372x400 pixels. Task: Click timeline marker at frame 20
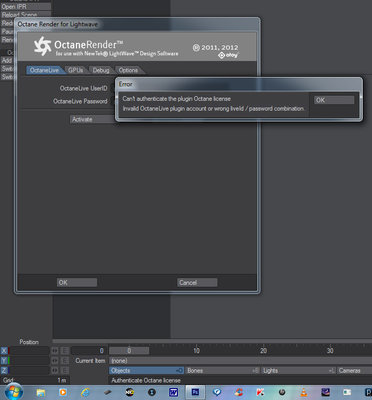(263, 351)
